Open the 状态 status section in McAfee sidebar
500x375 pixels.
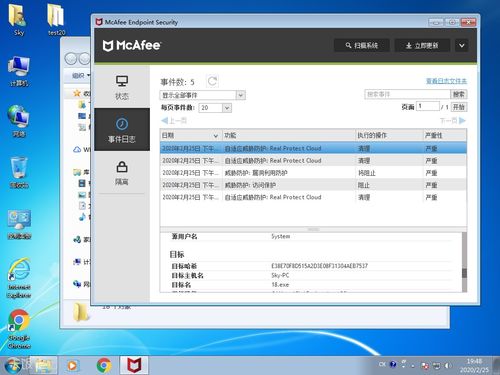coord(122,88)
